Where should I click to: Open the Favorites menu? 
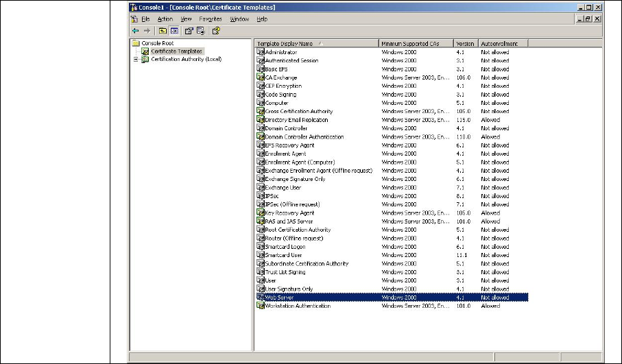pyautogui.click(x=211, y=19)
